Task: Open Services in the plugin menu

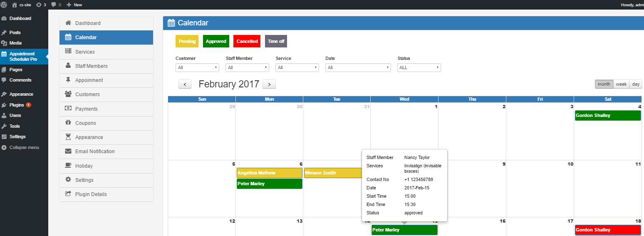Action: tap(106, 52)
